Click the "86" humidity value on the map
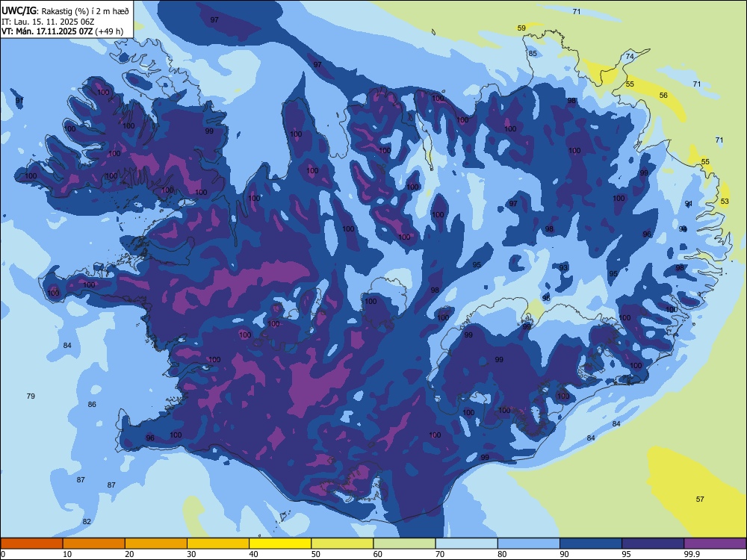Image resolution: width=747 pixels, height=560 pixels. [92, 404]
